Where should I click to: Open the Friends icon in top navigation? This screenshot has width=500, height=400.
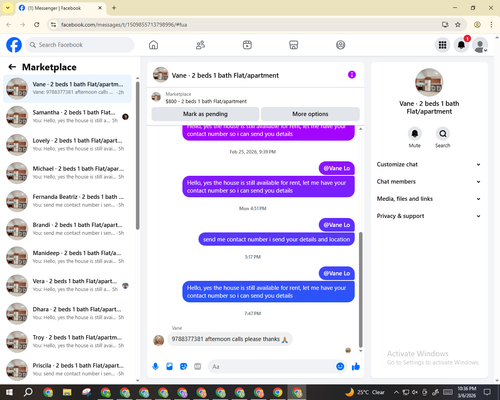click(200, 45)
